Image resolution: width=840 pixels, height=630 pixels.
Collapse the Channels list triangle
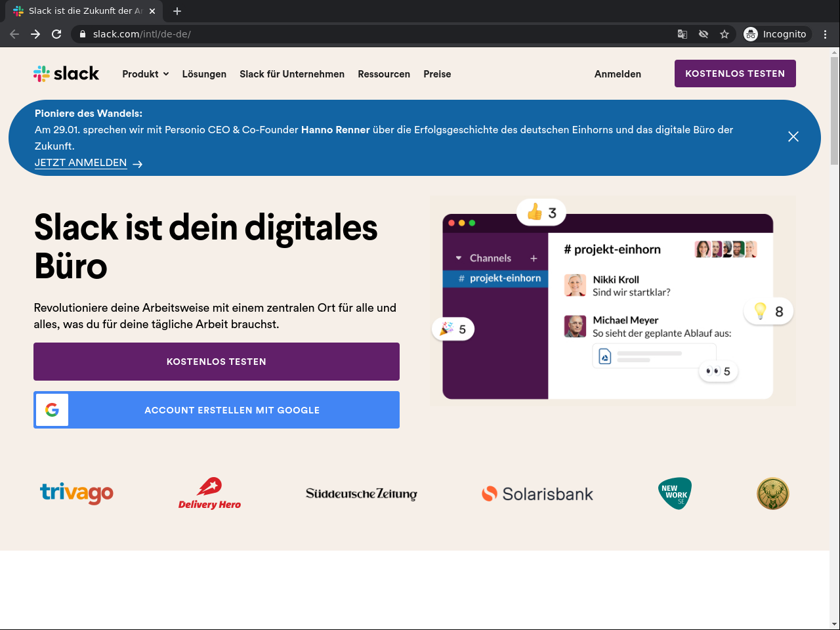(x=459, y=259)
